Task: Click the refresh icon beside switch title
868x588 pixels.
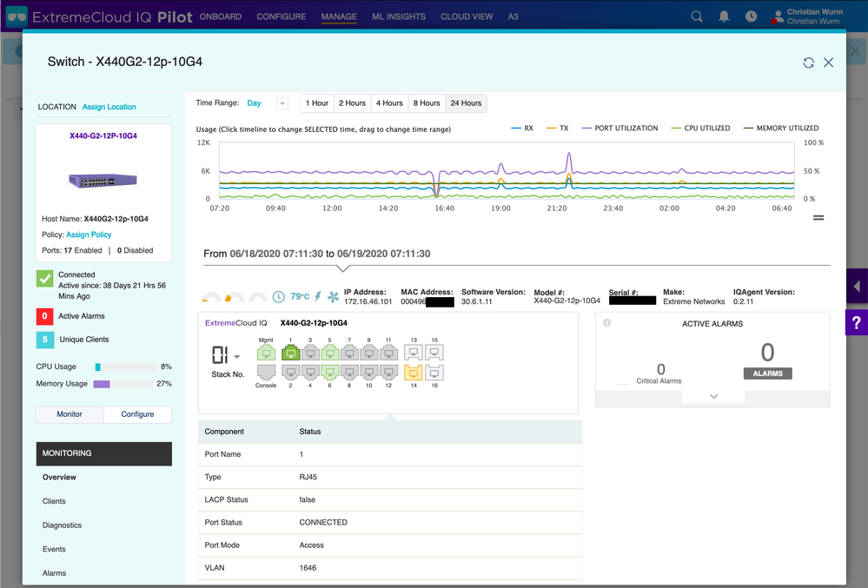Action: 808,63
